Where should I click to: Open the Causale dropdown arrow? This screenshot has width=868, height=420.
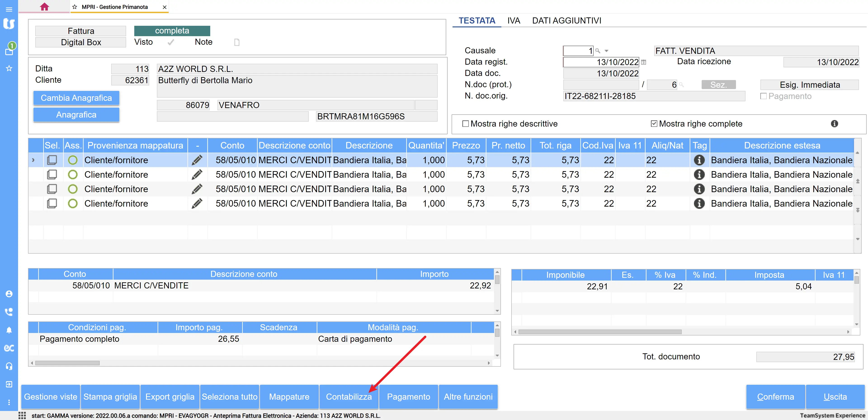[606, 51]
